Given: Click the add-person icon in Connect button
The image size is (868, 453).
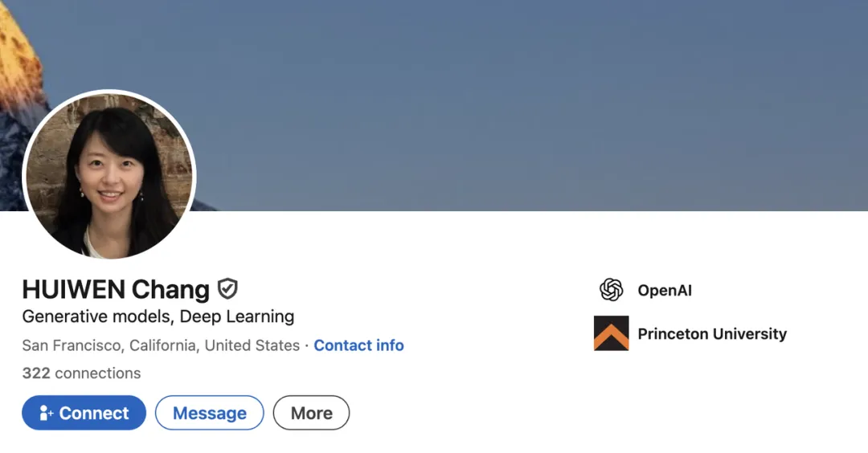Looking at the screenshot, I should click(47, 413).
